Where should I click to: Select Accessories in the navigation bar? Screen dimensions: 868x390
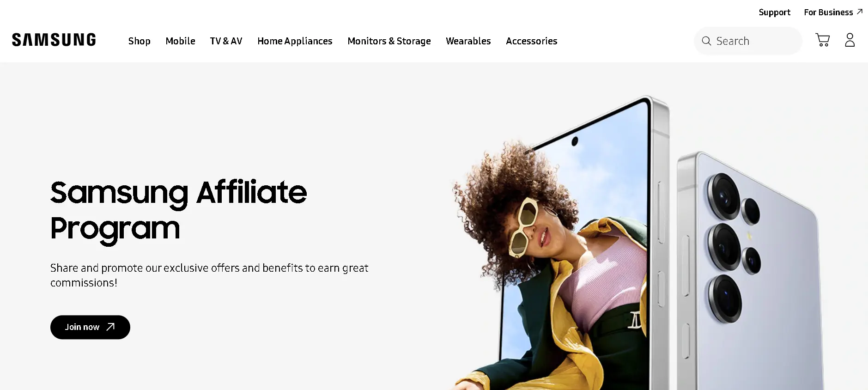point(532,41)
